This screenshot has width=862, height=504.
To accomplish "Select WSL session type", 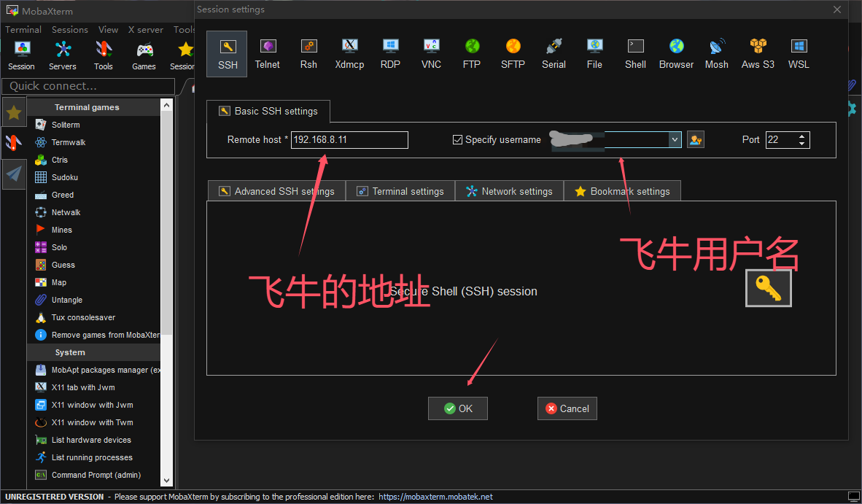I will click(x=799, y=54).
